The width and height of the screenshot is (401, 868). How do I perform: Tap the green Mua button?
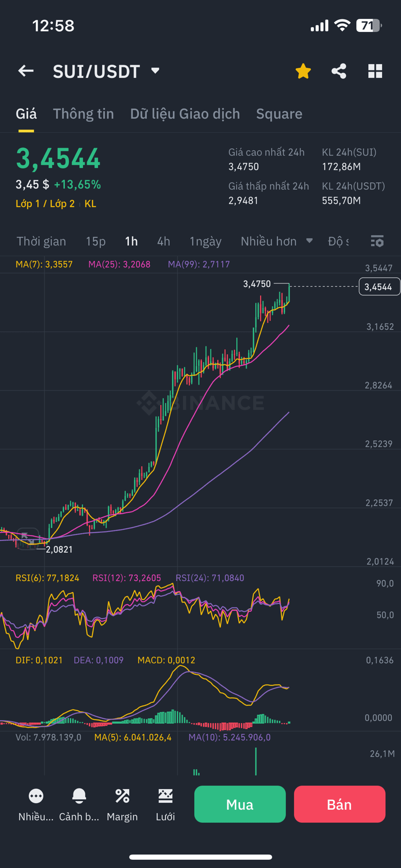pos(240,804)
